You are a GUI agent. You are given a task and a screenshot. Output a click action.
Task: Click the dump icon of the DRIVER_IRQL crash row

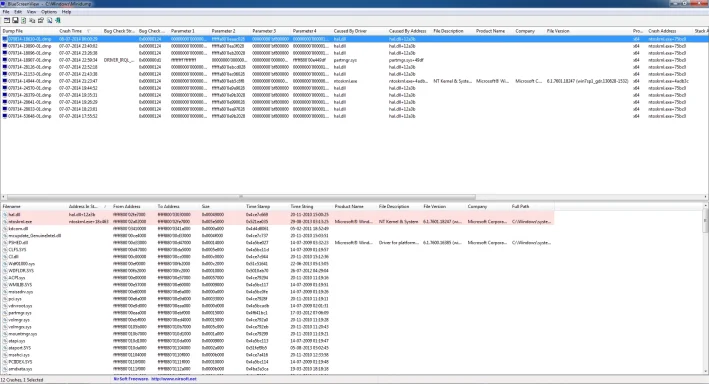pos(5,60)
